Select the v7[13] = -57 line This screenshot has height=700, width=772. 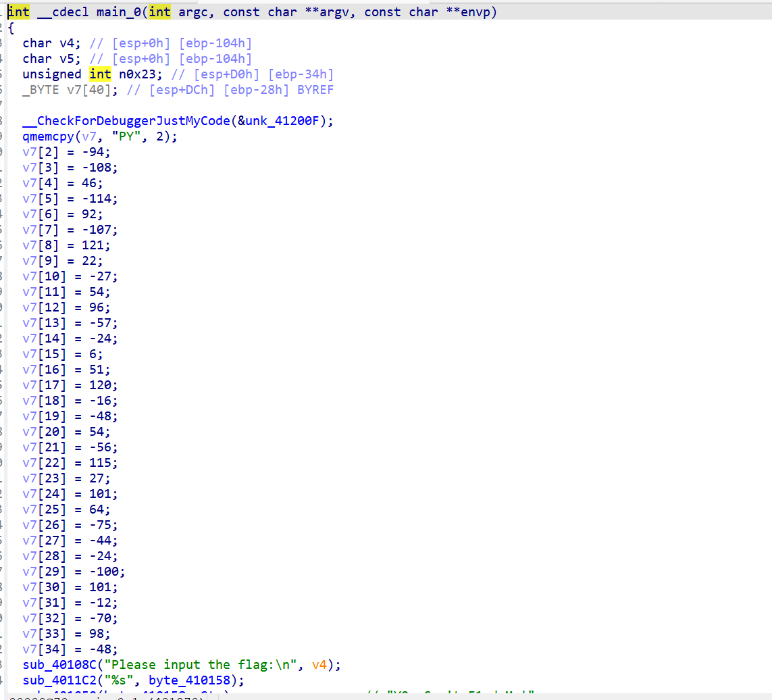(70, 323)
